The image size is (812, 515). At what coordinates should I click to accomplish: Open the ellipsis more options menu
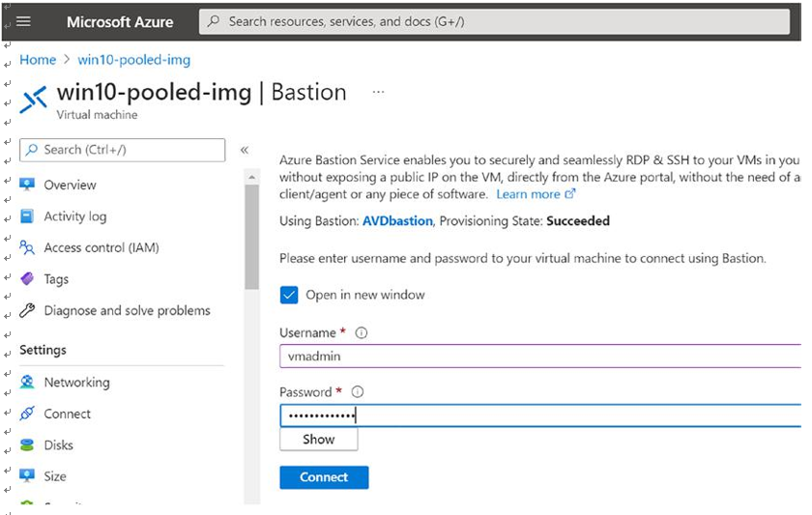coord(379,92)
